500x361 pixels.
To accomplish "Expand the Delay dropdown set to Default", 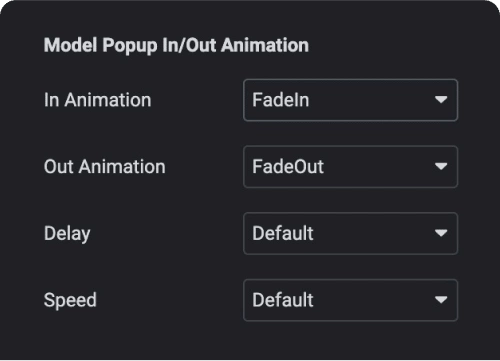I will point(351,233).
